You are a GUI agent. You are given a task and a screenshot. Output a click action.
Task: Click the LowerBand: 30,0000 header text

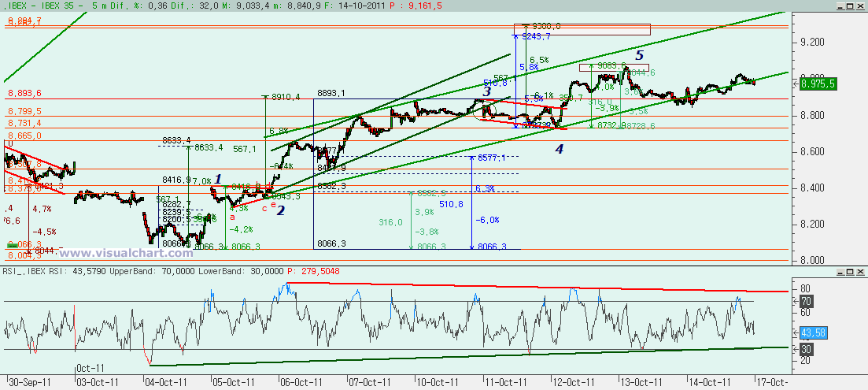(242, 272)
